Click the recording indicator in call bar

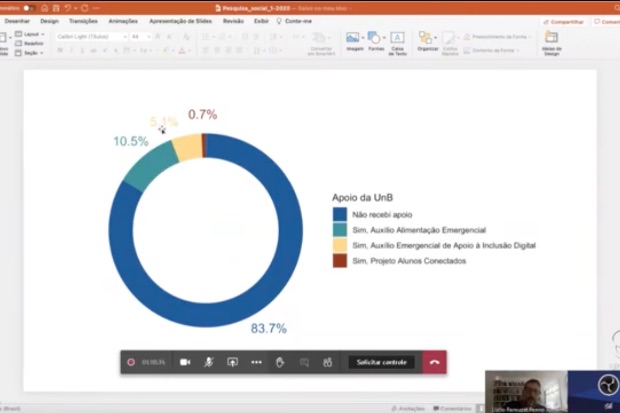pos(131,362)
